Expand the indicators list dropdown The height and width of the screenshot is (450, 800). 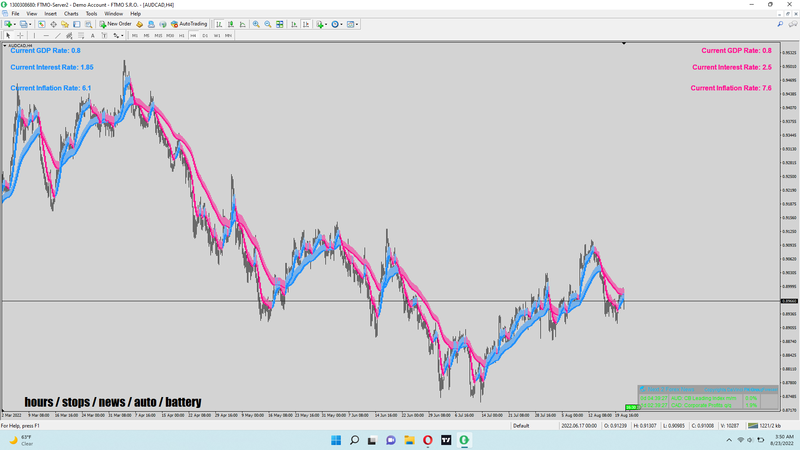tap(326, 24)
